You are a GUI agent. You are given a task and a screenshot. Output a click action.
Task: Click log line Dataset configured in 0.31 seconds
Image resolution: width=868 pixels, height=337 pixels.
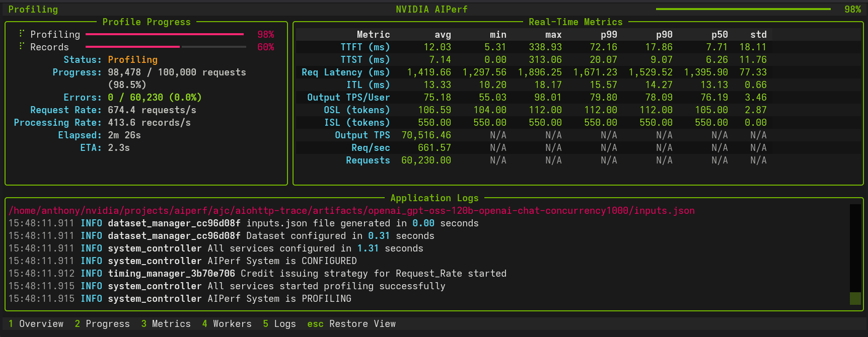coord(221,236)
